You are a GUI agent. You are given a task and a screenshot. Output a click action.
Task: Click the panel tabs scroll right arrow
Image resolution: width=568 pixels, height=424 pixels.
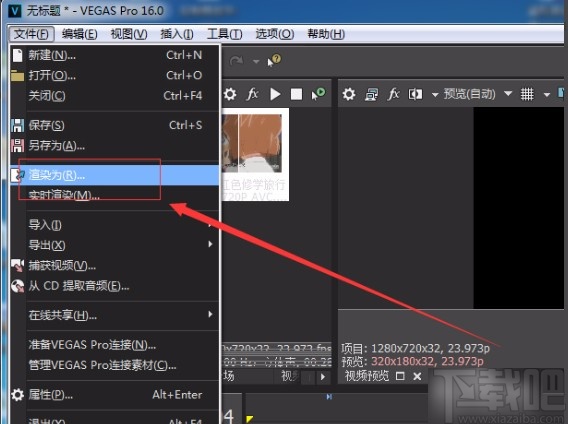[x=323, y=377]
